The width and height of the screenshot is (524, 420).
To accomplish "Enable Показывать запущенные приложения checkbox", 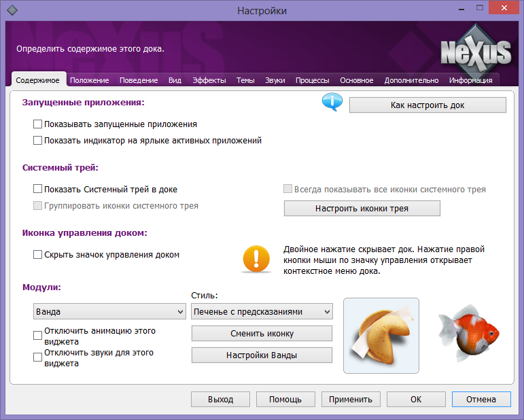I will tap(38, 124).
